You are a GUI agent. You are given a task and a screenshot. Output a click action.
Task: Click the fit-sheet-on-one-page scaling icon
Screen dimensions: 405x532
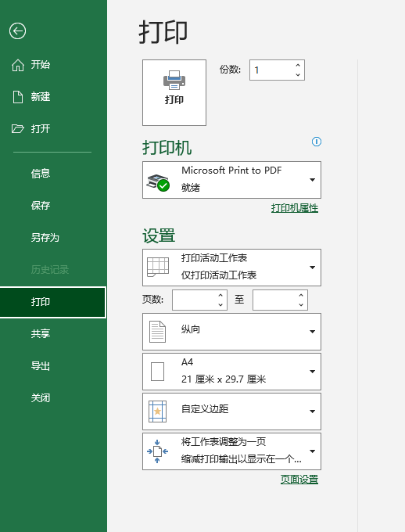[x=157, y=451]
